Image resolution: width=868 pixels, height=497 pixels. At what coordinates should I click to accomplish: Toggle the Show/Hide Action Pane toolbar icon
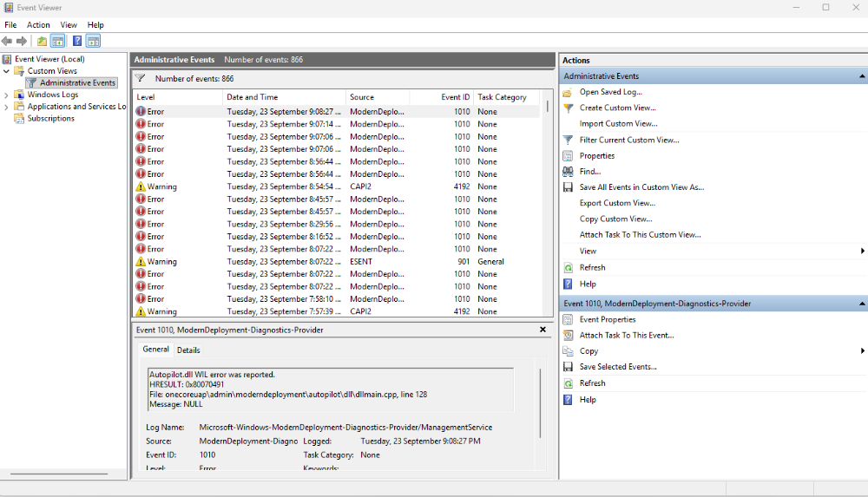pyautogui.click(x=94, y=41)
